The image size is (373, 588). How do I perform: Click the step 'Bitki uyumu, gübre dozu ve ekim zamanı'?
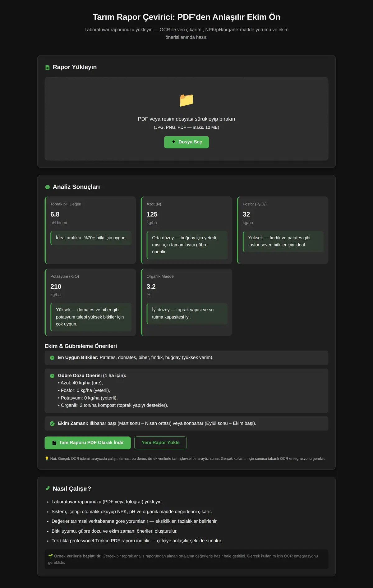[x=114, y=531]
